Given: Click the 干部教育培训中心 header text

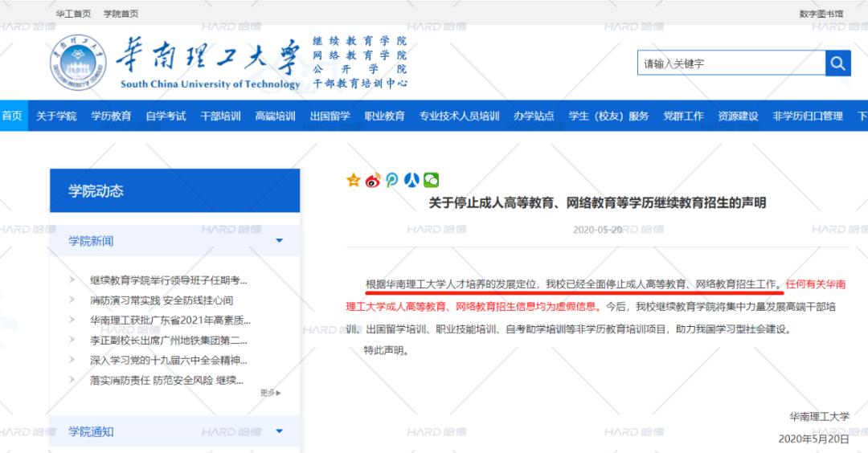Looking at the screenshot, I should coord(359,83).
